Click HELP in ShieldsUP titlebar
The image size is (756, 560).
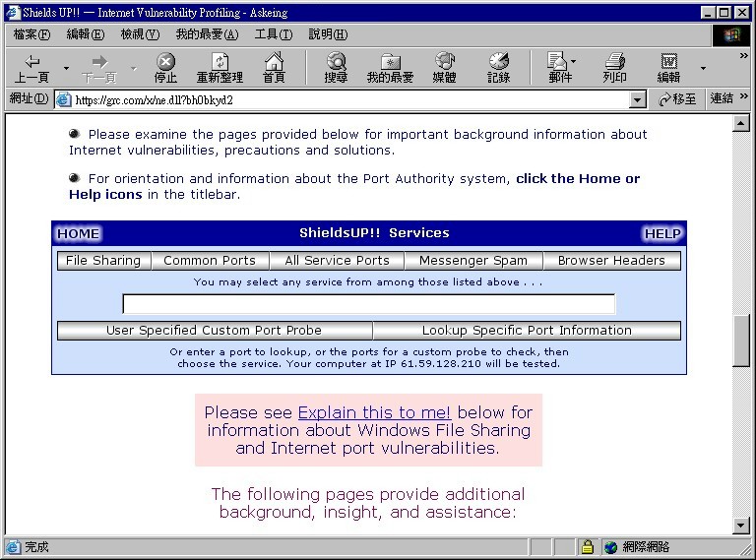point(662,233)
